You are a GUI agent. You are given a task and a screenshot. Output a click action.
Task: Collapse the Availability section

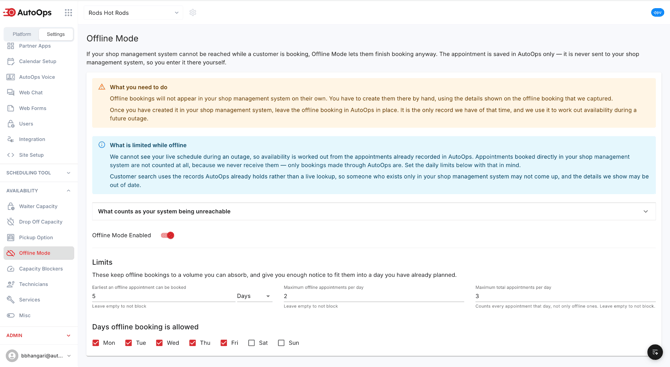point(38,191)
